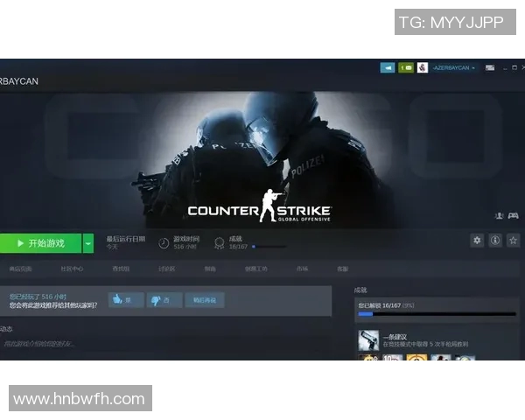Expand the -AZERBAYCAN account dropdown

click(x=453, y=68)
